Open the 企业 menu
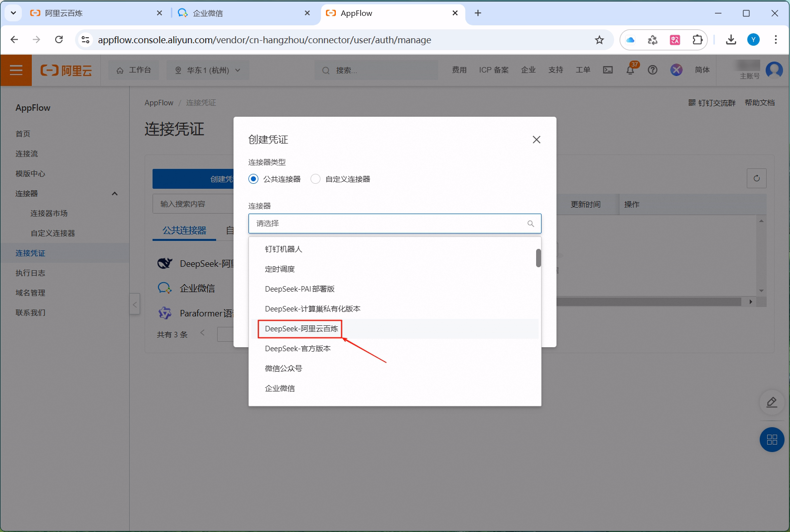 528,70
